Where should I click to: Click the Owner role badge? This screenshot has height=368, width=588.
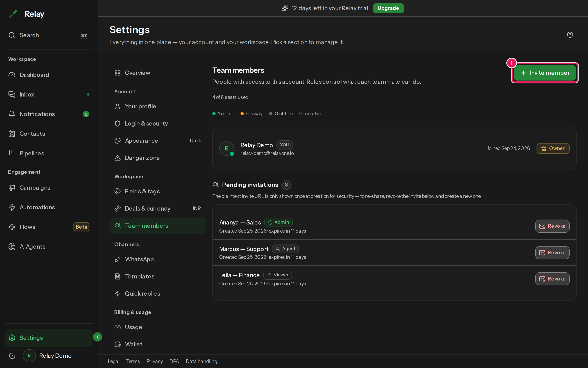[x=553, y=148]
